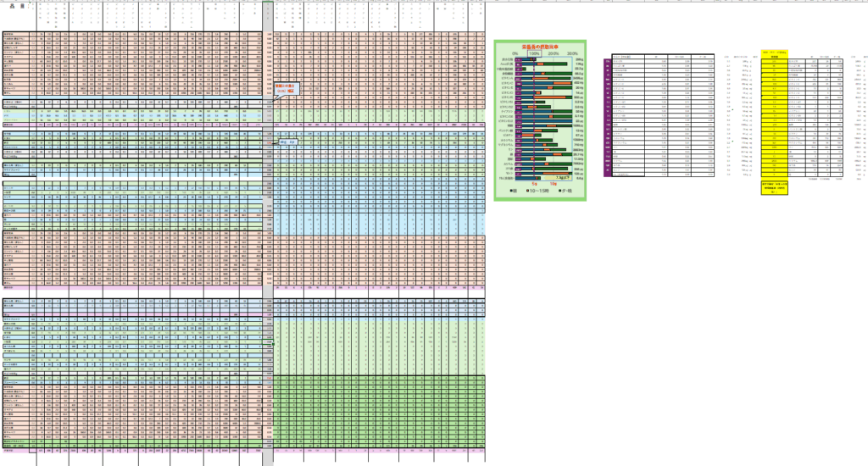Image resolution: width=868 pixels, height=466 pixels.
Task: Click the yellow header cell above yellow column
Action: pyautogui.click(x=773, y=53)
